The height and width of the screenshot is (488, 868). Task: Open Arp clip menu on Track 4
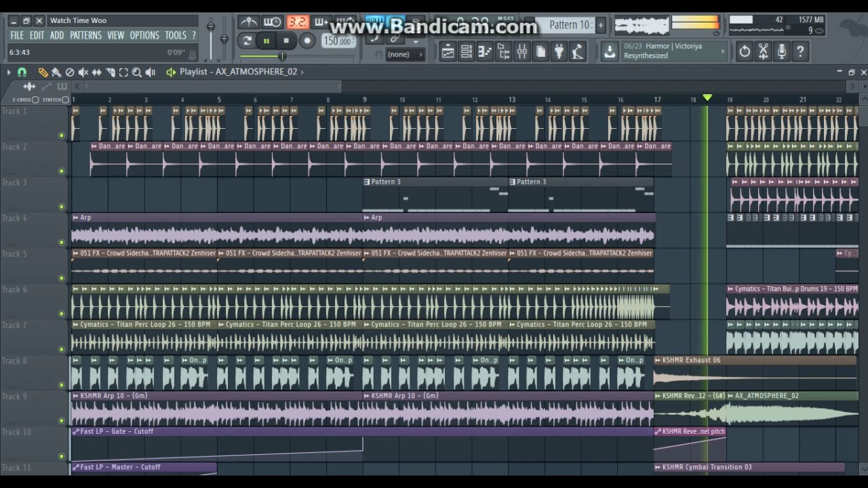click(75, 218)
